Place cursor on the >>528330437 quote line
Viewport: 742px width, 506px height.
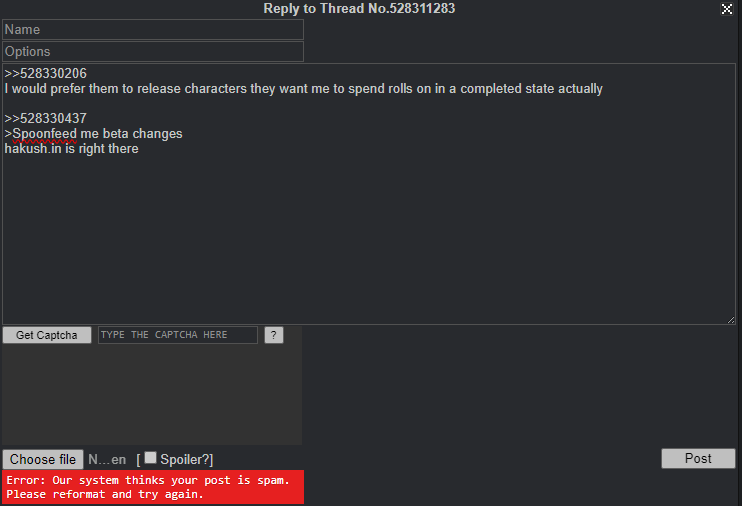(x=45, y=118)
